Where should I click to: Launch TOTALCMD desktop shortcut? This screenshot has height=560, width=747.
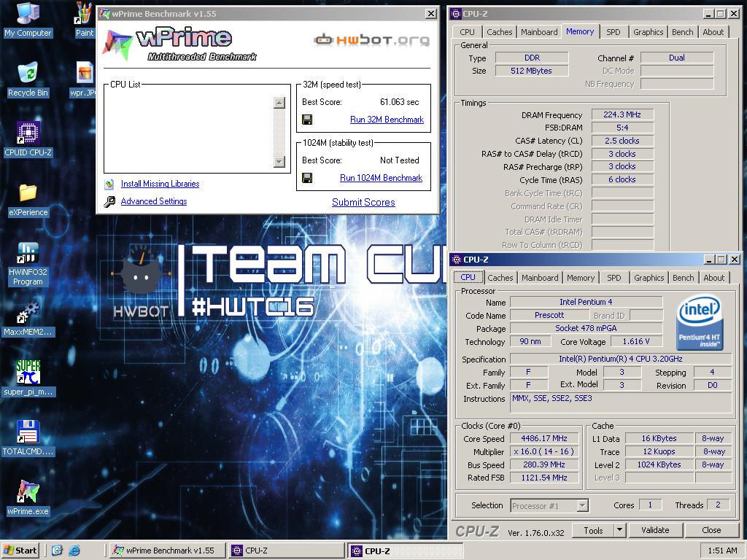(28, 438)
